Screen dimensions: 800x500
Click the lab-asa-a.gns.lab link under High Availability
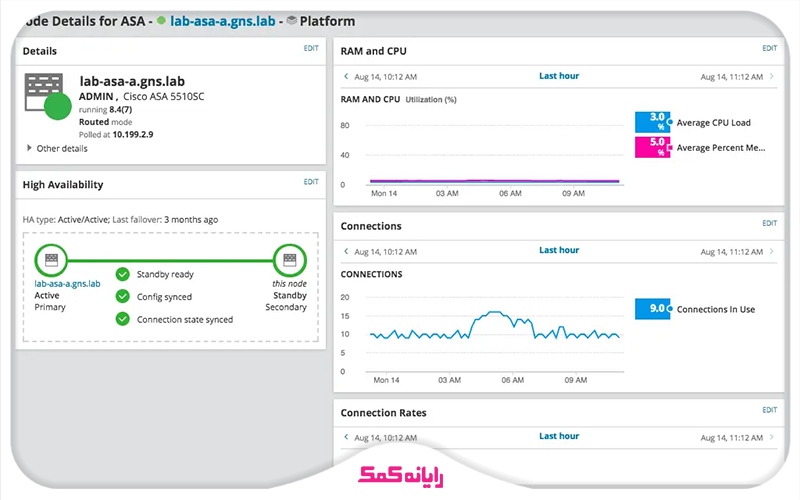pyautogui.click(x=67, y=283)
